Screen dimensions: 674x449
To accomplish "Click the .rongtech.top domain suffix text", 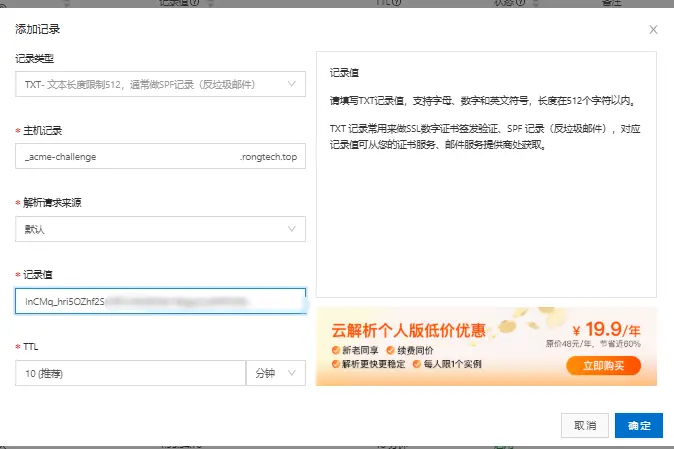I will pyautogui.click(x=269, y=157).
